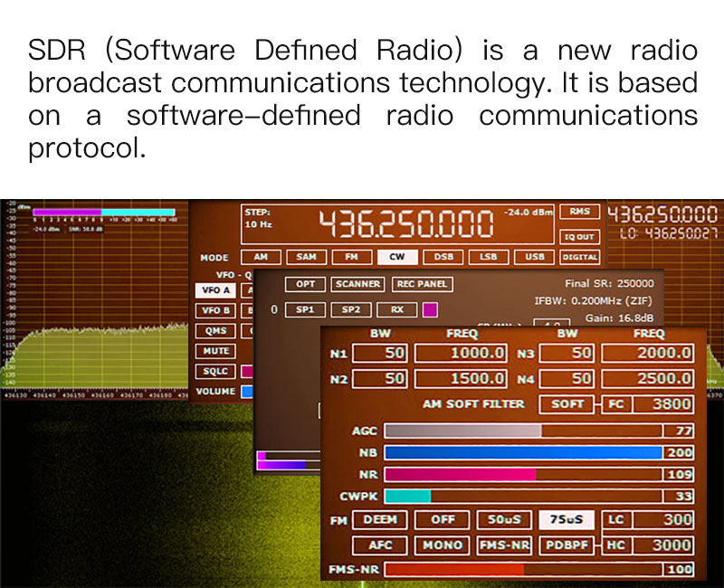Activate VFO B
Viewport: 724px width, 588px height.
tap(214, 310)
